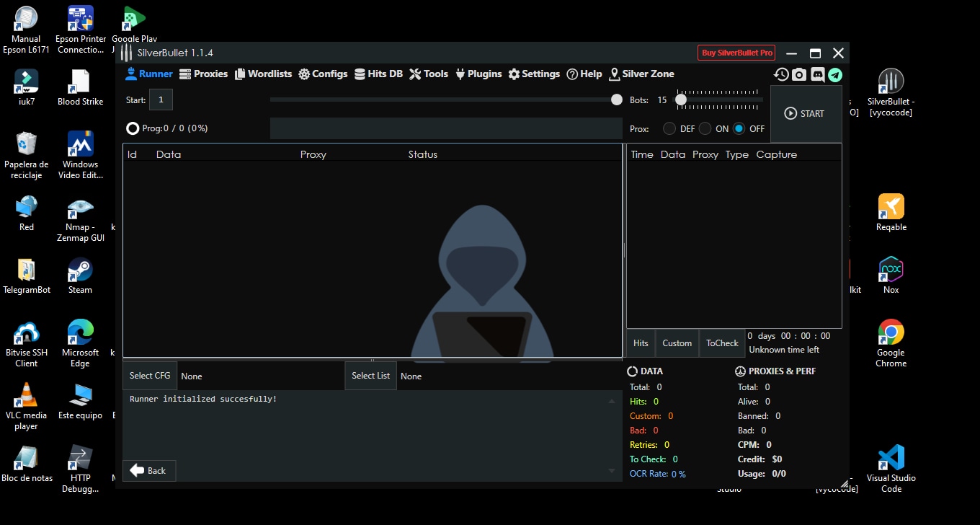The height and width of the screenshot is (525, 980).
Task: Click the progress slider handle beside Bots
Action: click(617, 100)
